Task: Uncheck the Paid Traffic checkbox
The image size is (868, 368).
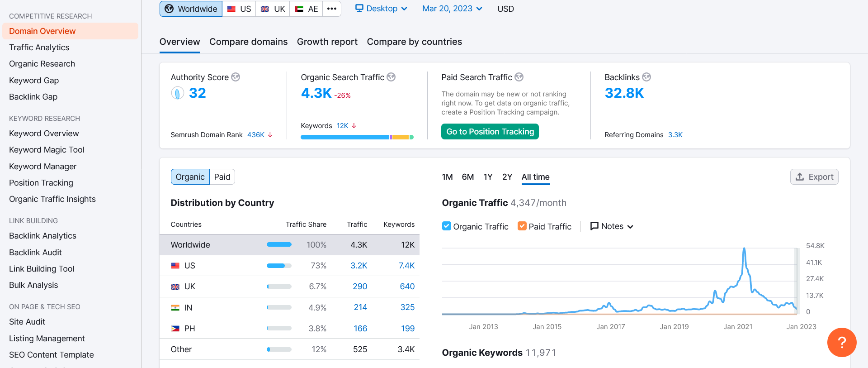Action: click(522, 226)
